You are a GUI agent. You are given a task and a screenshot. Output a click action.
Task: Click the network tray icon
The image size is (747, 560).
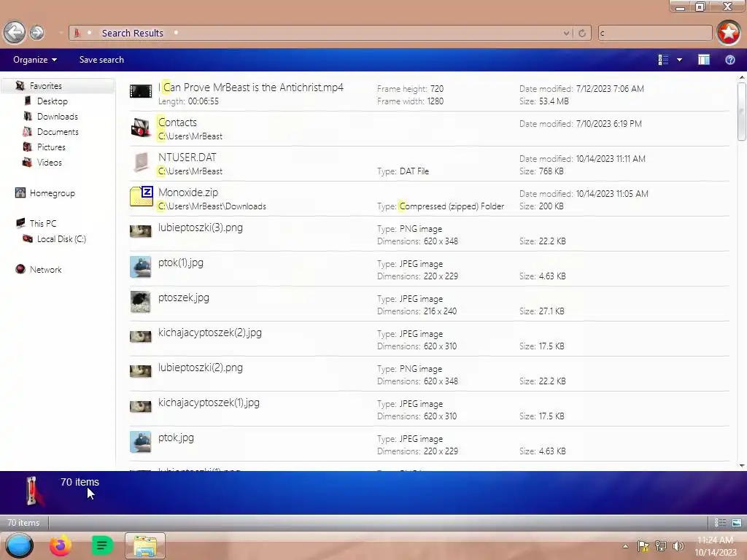point(661,546)
